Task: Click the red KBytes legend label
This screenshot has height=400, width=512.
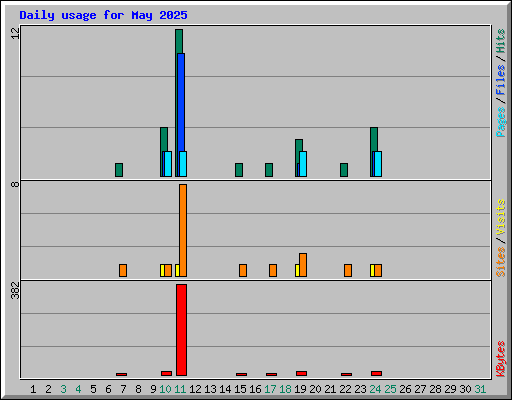Action: point(501,359)
